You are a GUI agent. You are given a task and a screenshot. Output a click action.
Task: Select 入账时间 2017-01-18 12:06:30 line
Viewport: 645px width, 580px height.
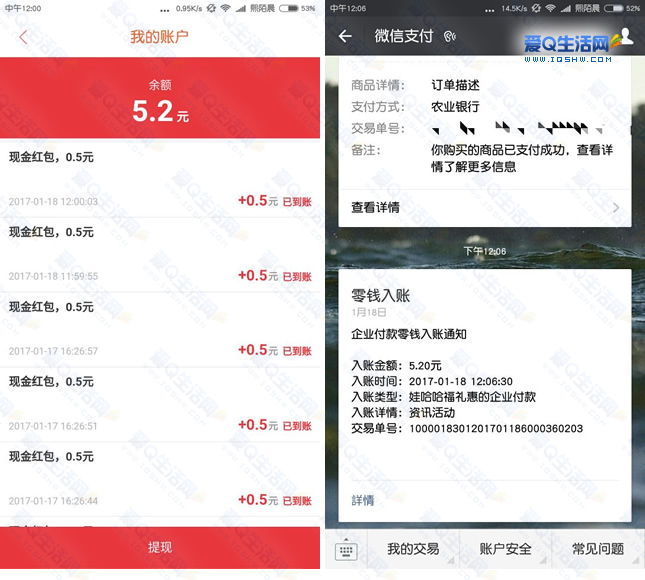[432, 381]
